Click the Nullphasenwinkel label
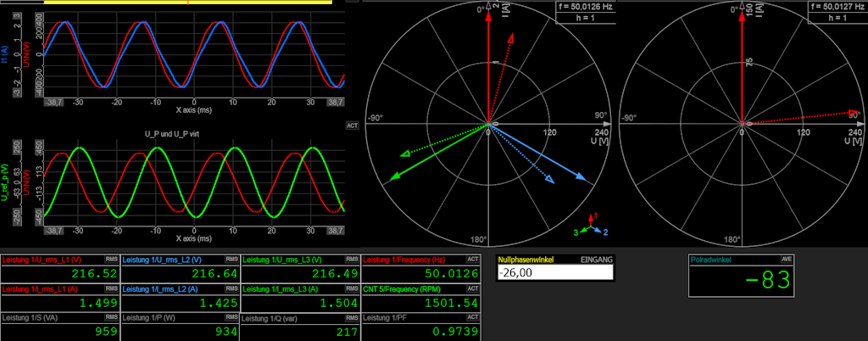868x341 pixels. pos(524,259)
